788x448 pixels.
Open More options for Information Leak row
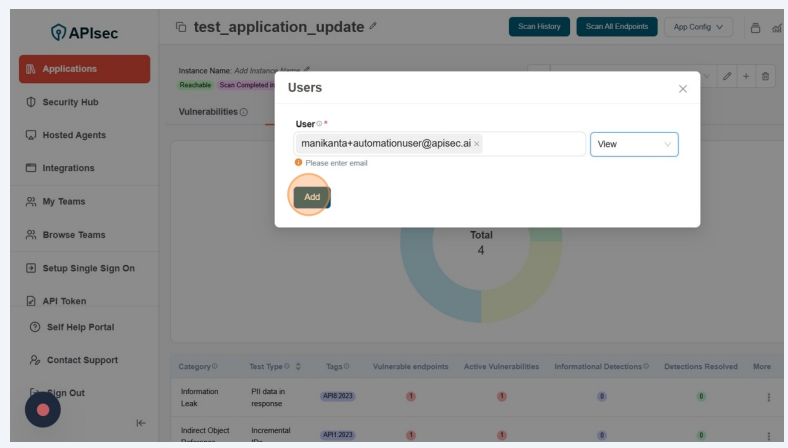[768, 397]
